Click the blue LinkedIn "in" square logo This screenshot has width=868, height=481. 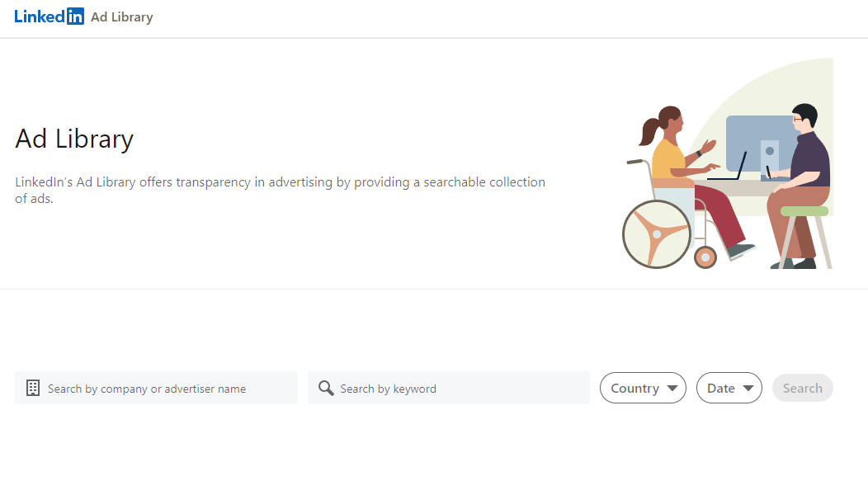(x=74, y=16)
